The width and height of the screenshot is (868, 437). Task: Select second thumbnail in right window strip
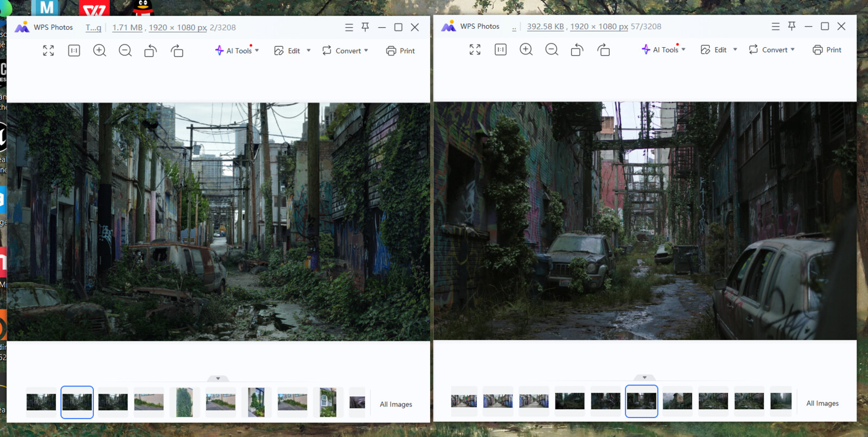pyautogui.click(x=498, y=401)
